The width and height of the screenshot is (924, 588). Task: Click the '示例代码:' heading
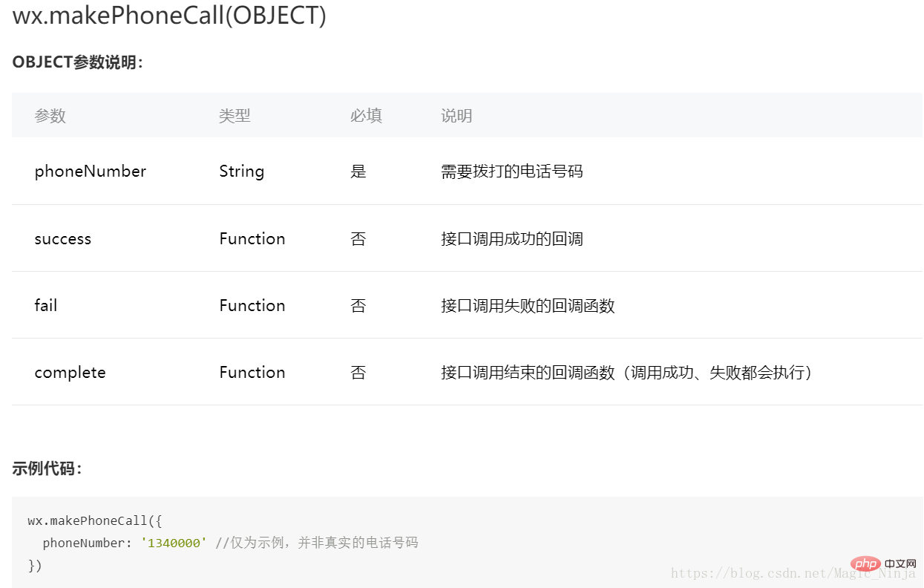[47, 468]
